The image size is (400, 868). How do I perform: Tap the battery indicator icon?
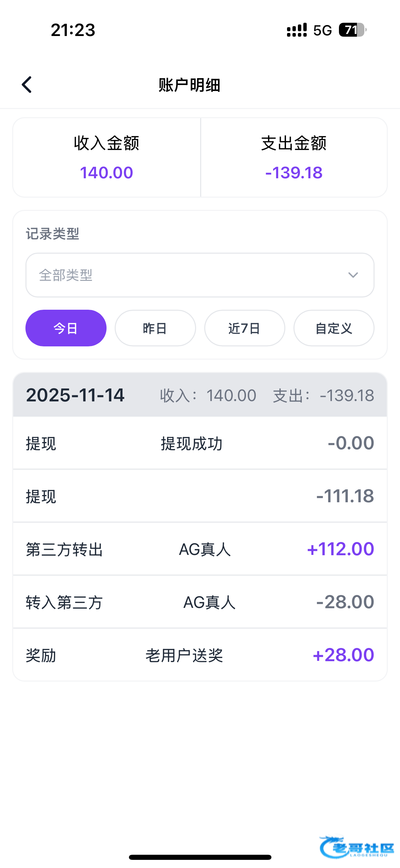(x=352, y=30)
